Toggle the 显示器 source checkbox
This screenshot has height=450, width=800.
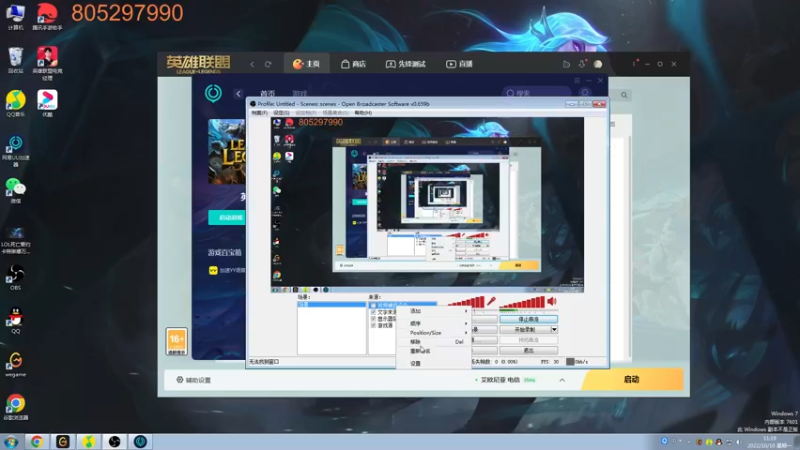pyautogui.click(x=373, y=318)
